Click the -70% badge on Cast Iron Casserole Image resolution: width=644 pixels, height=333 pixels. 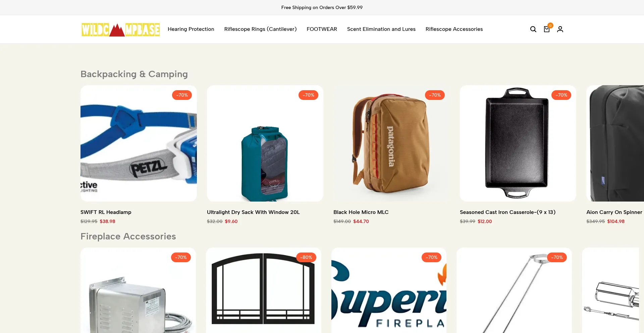click(x=561, y=95)
